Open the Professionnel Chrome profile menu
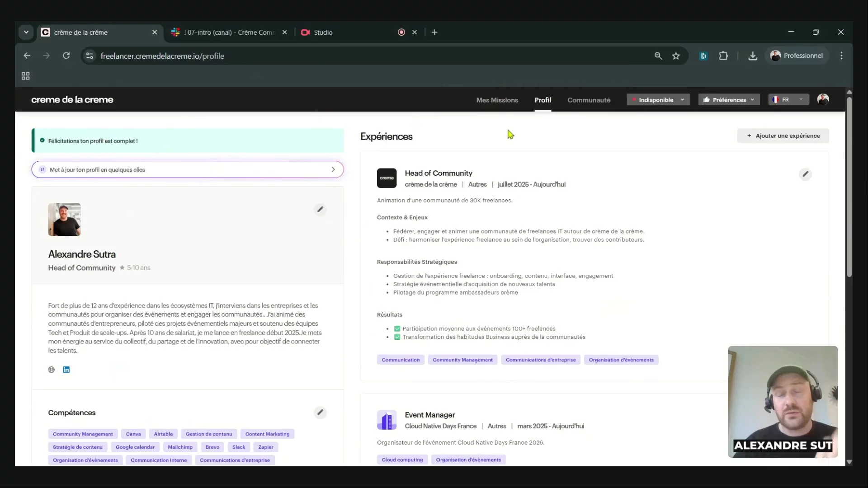 tap(797, 56)
